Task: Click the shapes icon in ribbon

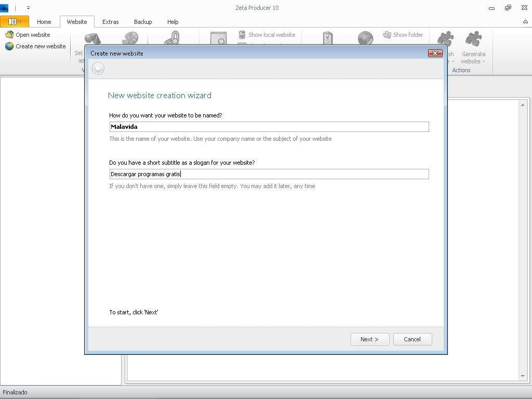Action: [92, 38]
